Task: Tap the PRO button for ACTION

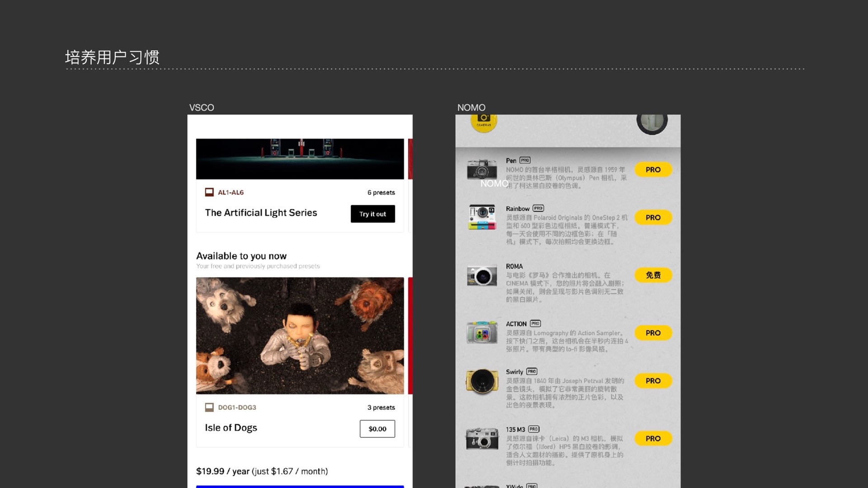Action: pos(653,333)
